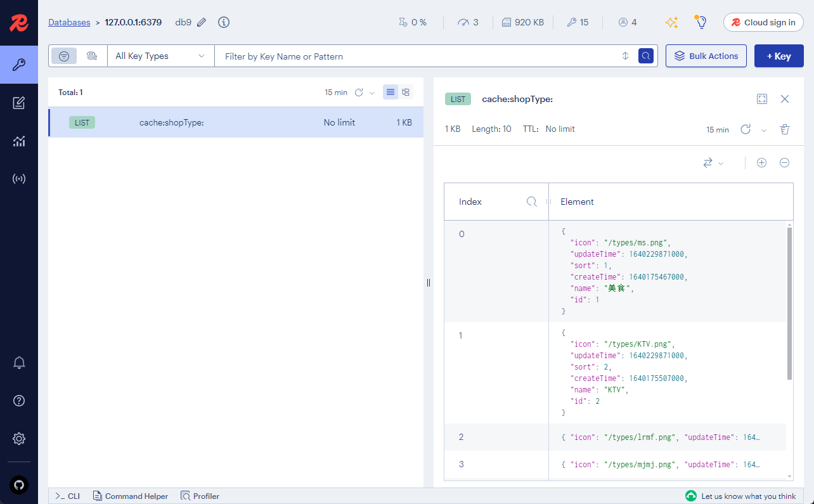814x504 pixels.
Task: Open the Profiler panel
Action: [x=200, y=496]
